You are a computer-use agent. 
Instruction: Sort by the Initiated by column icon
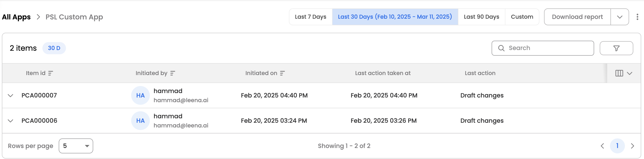coord(172,73)
